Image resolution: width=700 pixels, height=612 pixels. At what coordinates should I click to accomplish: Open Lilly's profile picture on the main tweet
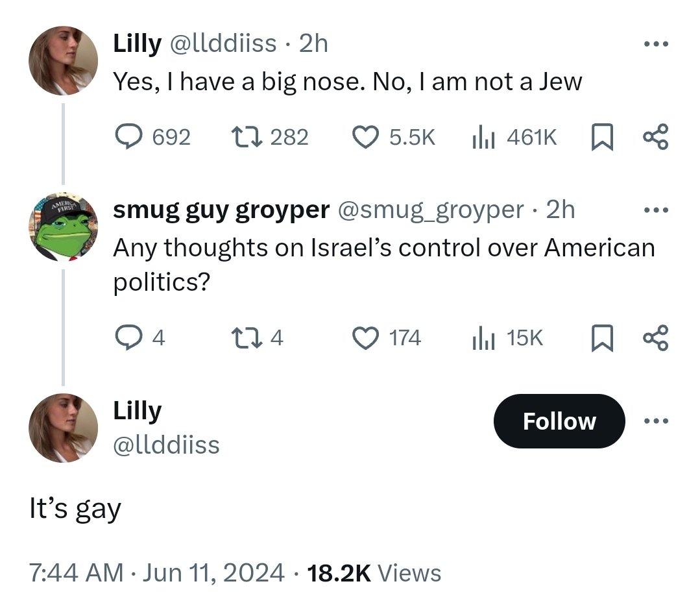click(x=63, y=428)
